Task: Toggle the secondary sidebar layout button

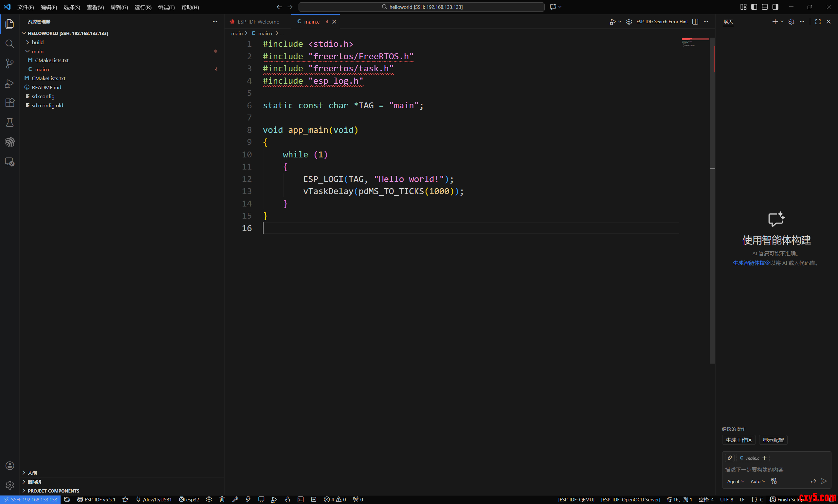Action: tap(775, 7)
